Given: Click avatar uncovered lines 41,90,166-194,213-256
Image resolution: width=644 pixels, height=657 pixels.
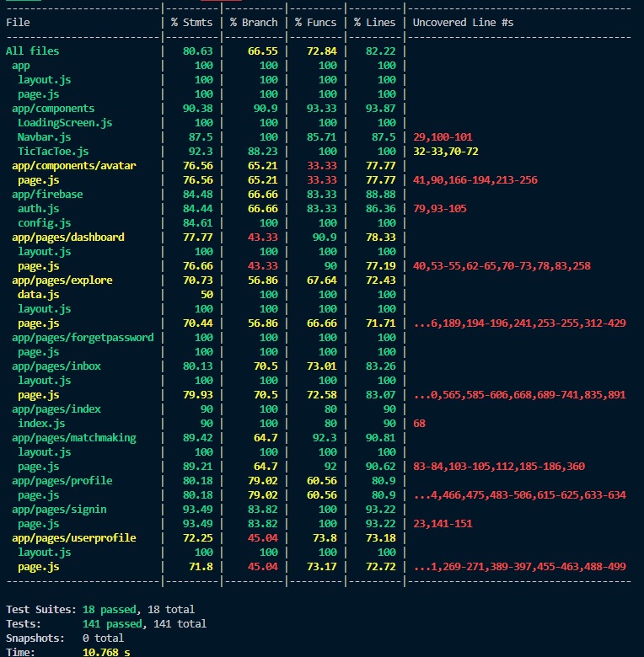Looking at the screenshot, I should (x=475, y=180).
